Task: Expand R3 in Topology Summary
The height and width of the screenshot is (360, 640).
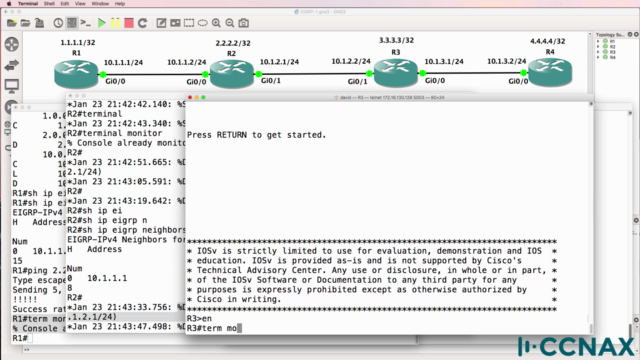Action: [598, 52]
